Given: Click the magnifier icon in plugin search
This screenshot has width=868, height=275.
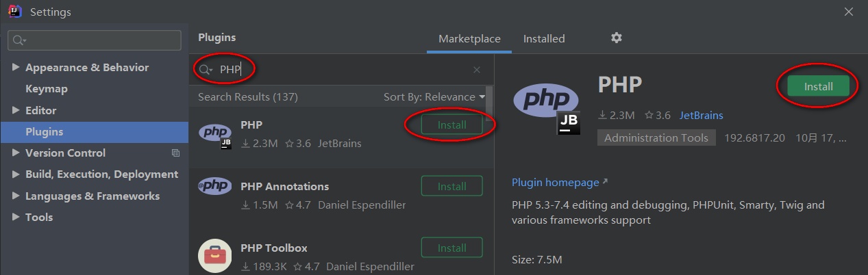Looking at the screenshot, I should click(205, 70).
